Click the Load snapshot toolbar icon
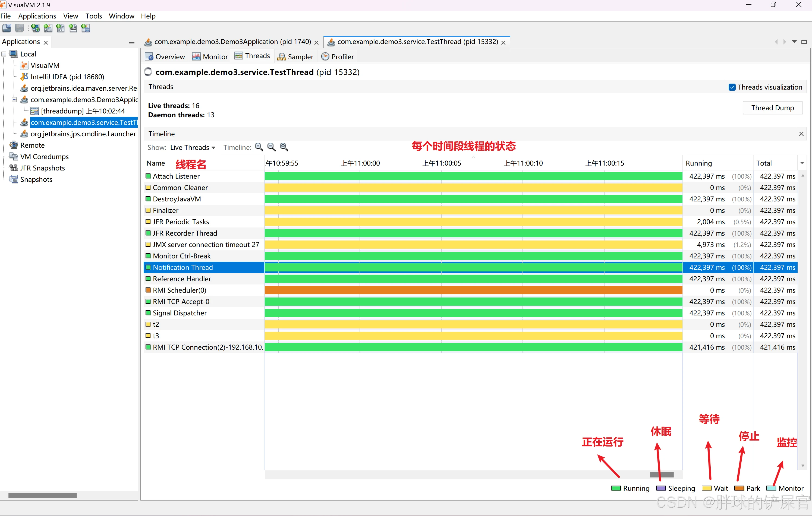This screenshot has height=516, width=812. [x=7, y=28]
